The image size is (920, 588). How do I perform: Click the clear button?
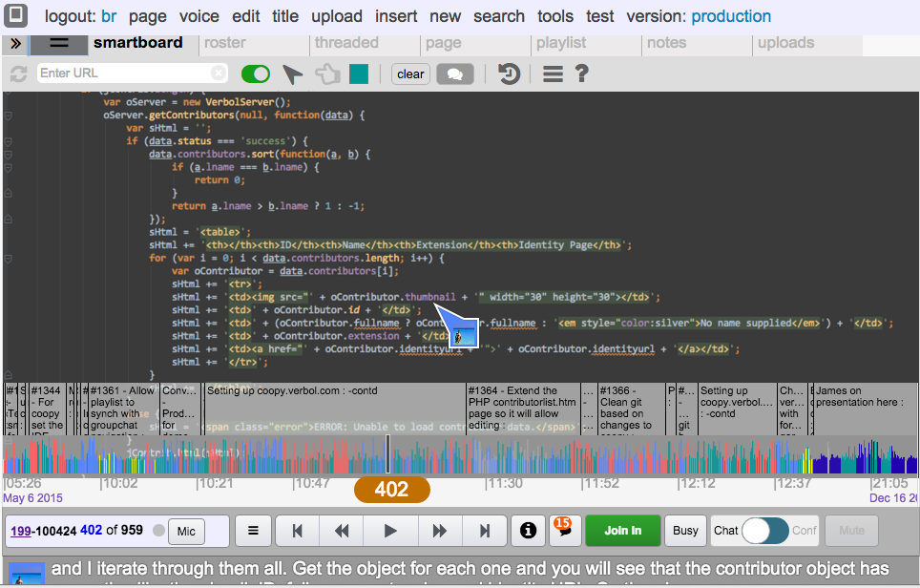pos(410,74)
